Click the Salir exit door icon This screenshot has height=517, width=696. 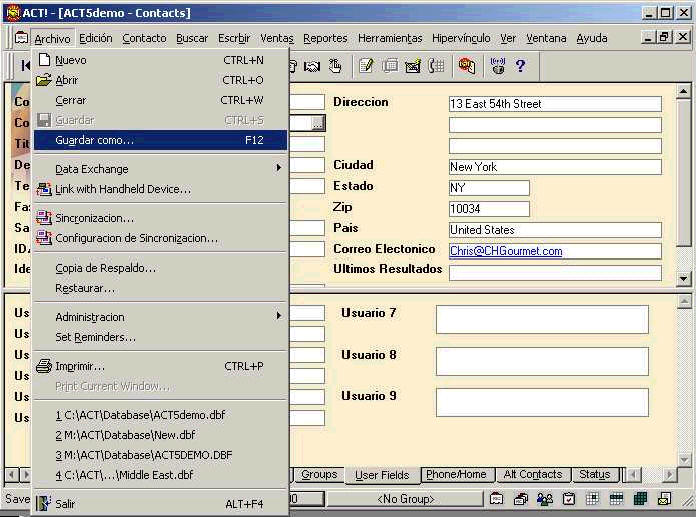(x=44, y=504)
